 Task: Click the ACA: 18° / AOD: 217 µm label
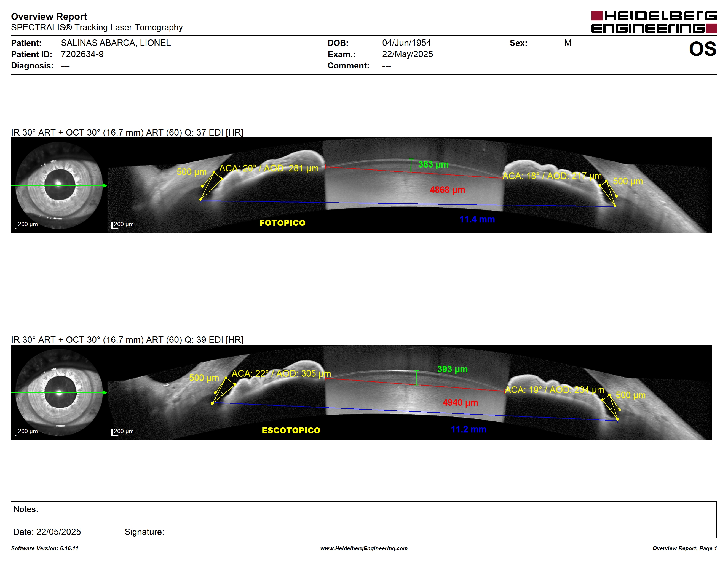(552, 176)
